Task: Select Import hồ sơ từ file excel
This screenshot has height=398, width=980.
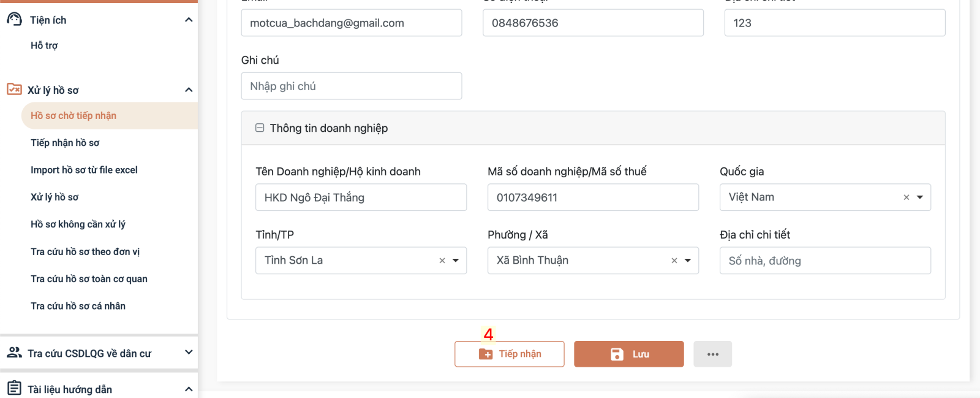Action: 84,170
